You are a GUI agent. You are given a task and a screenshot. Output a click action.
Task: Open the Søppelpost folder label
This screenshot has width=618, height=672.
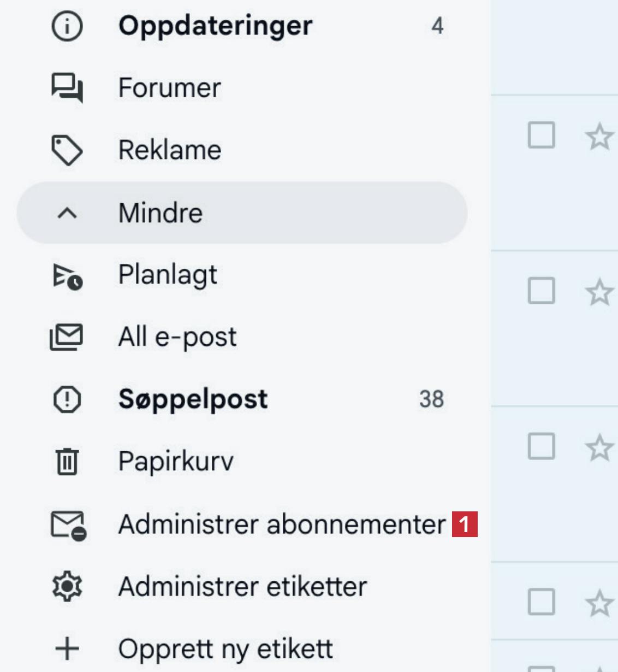[193, 399]
